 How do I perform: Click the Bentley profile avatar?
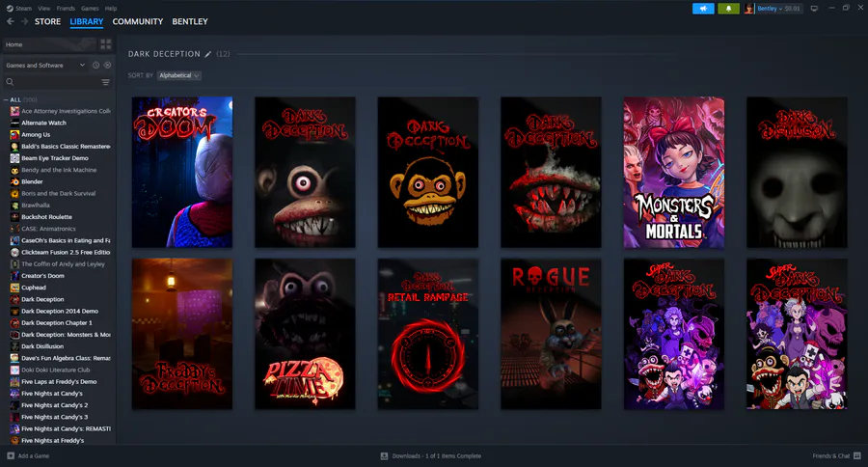[x=749, y=9]
